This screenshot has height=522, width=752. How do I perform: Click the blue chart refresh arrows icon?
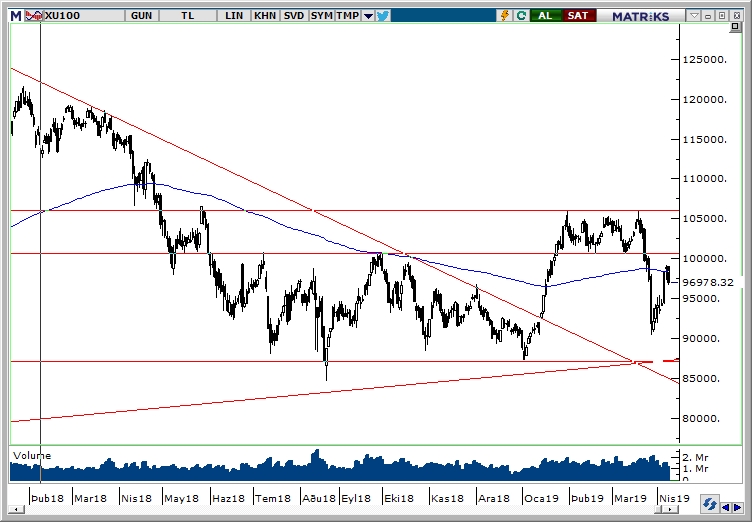(x=709, y=504)
